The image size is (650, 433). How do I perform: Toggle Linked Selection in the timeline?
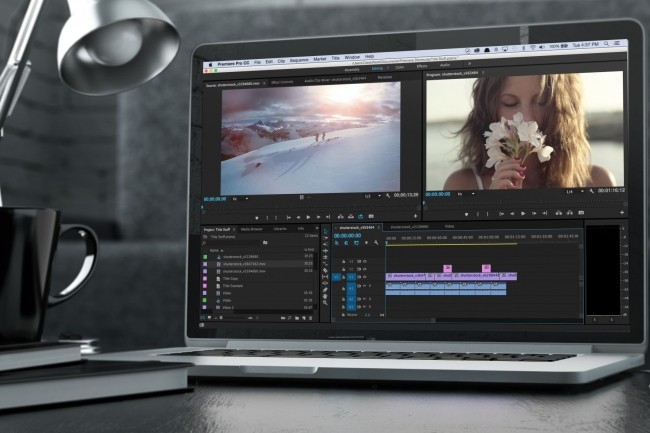(356, 243)
